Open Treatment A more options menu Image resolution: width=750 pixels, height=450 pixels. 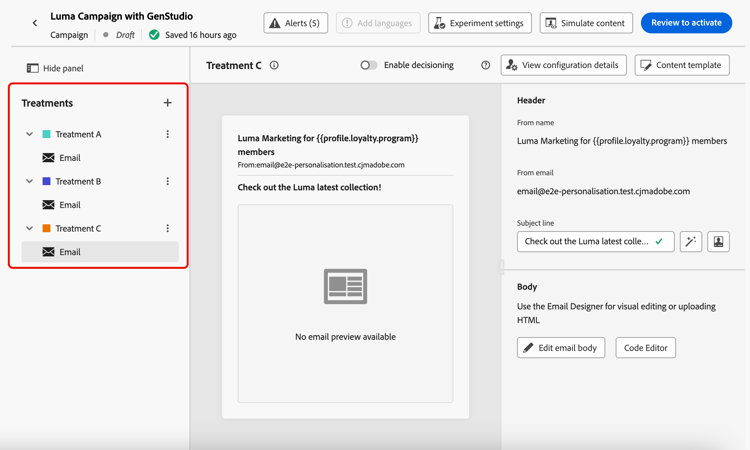pyautogui.click(x=167, y=134)
